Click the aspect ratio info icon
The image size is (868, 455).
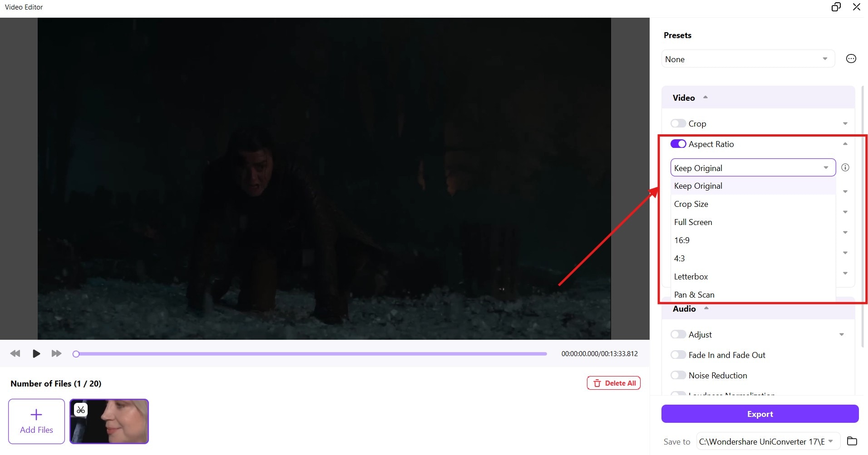coord(845,167)
